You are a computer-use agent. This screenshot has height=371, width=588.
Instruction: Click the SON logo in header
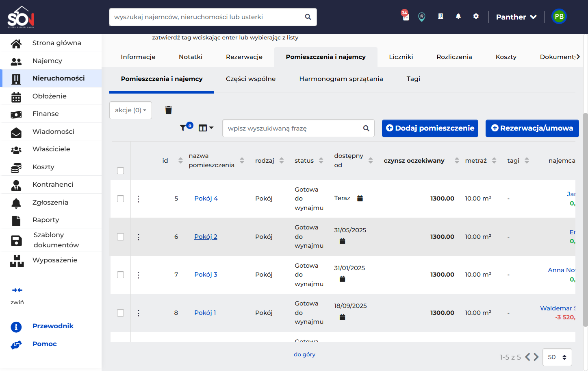(x=21, y=17)
